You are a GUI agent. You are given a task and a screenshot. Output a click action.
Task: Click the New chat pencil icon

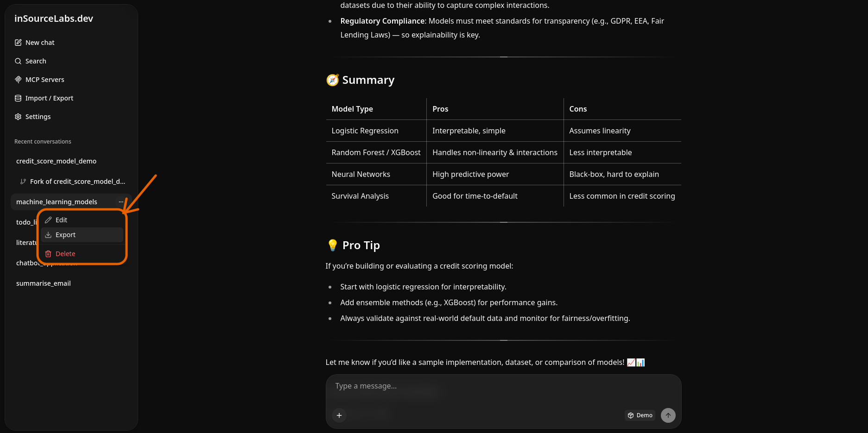[18, 43]
